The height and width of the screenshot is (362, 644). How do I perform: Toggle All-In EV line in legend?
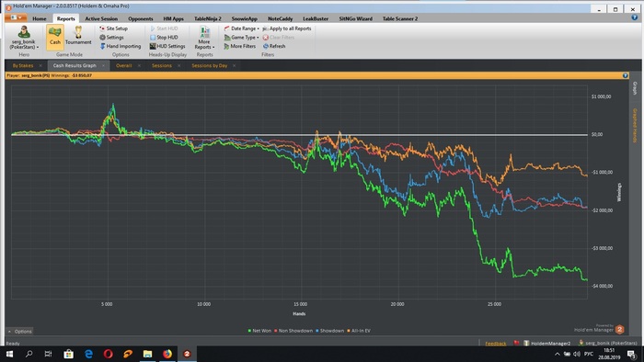point(359,331)
